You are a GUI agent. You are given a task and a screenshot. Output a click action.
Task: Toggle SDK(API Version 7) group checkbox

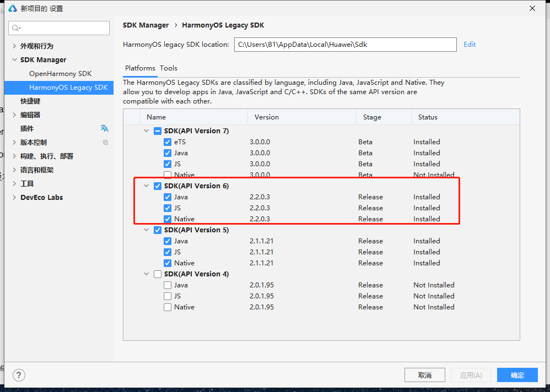[x=158, y=131]
